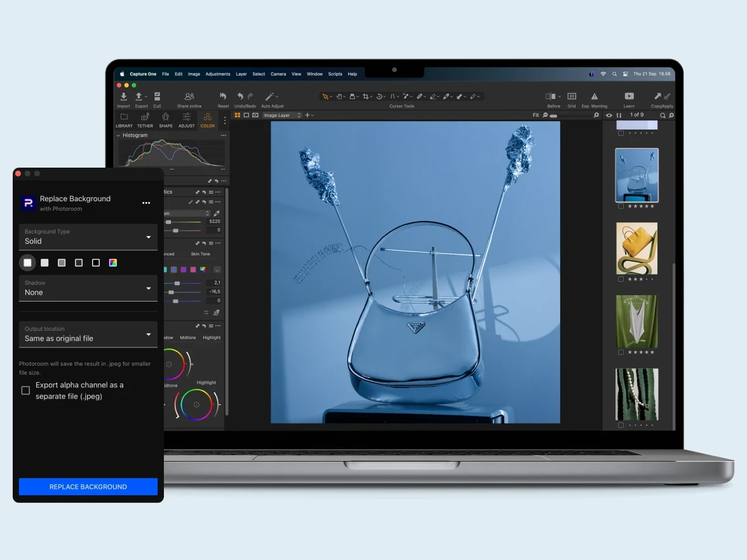The image size is (747, 560).
Task: Select the Midtone color balance tab
Action: 188,338
